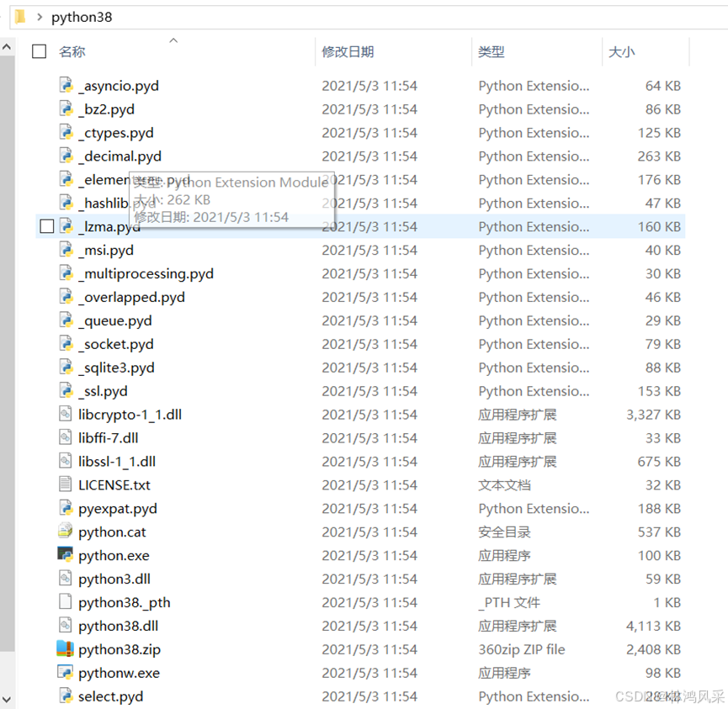Check the box beside _lzma.pyd
The width and height of the screenshot is (728, 709).
click(47, 226)
